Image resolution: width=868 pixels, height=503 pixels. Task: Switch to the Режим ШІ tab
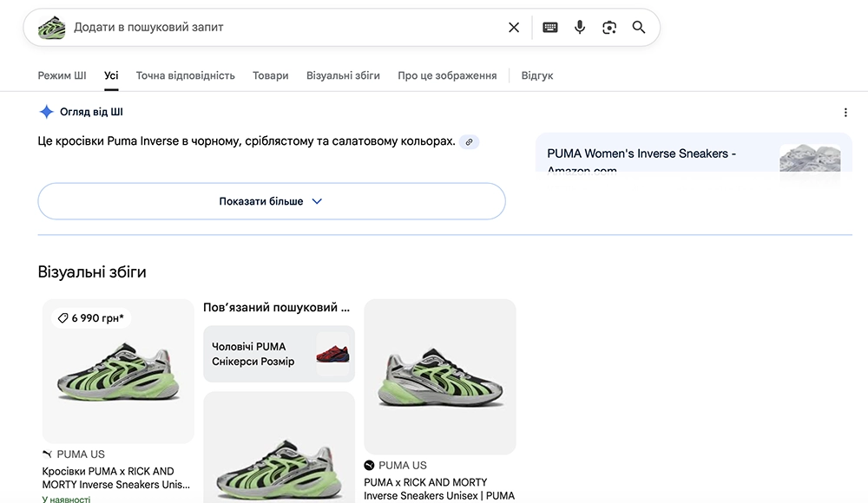tap(62, 75)
